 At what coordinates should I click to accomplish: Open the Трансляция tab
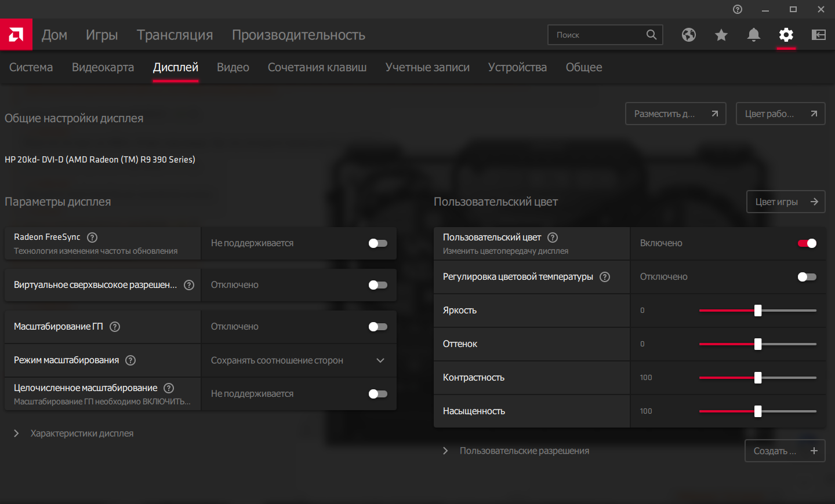[x=175, y=35]
